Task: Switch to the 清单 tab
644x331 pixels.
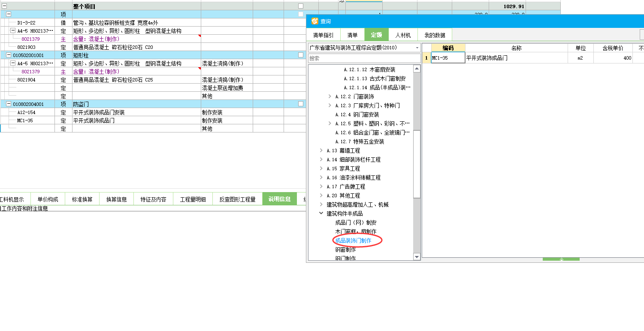Action: tap(352, 35)
